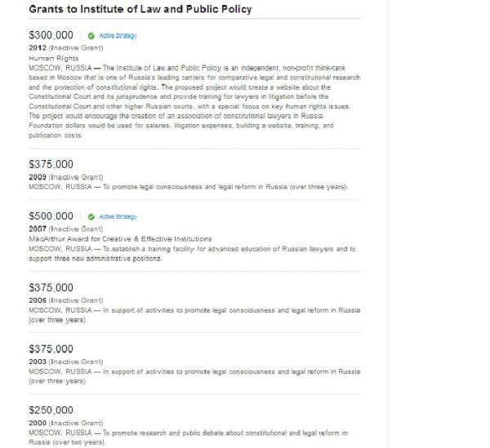Click the page heading about Institute of Law grants
The height and width of the screenshot is (448, 490).
point(140,9)
